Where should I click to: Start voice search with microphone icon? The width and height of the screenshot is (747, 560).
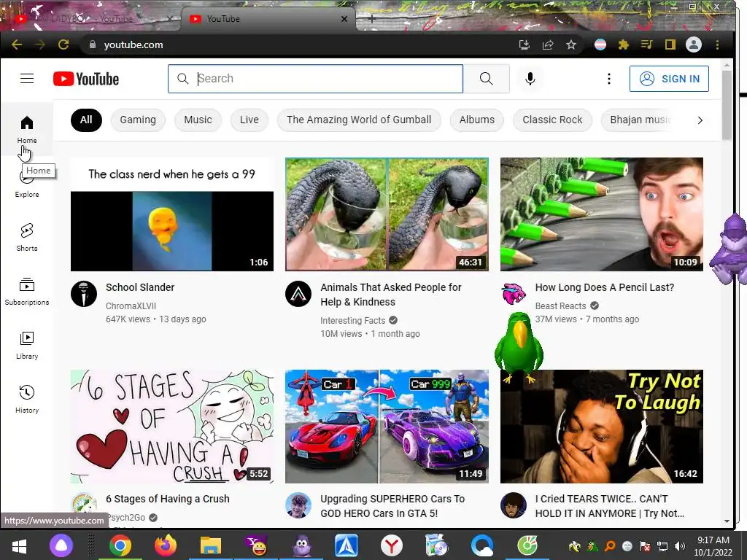pyautogui.click(x=530, y=79)
